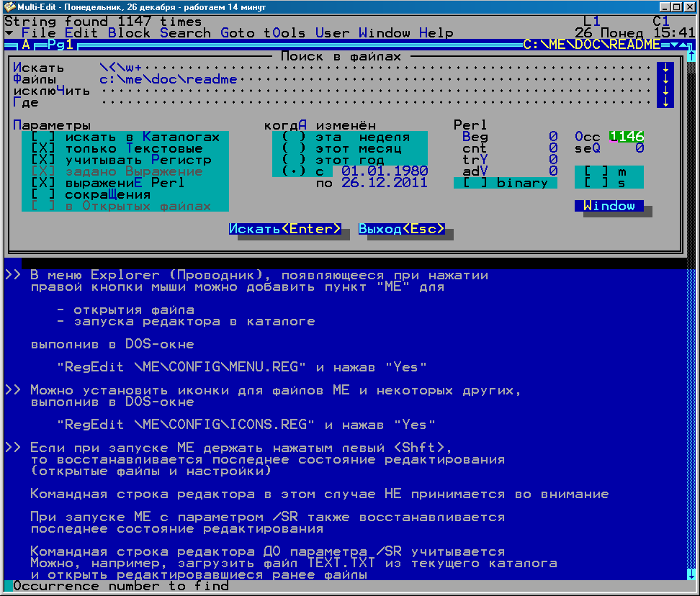Image resolution: width=700 pixels, height=596 pixels.
Task: Click the 'выполнив в DOS-окне' line under каталоге
Action: point(112,344)
